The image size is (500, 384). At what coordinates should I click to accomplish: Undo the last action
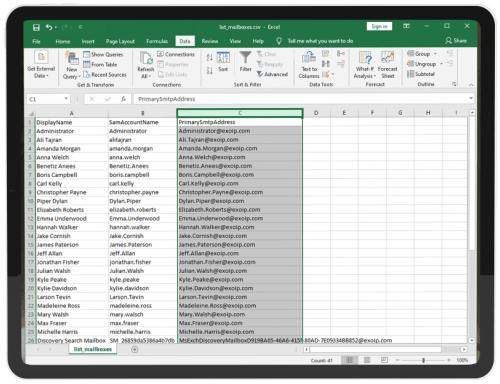coord(49,27)
